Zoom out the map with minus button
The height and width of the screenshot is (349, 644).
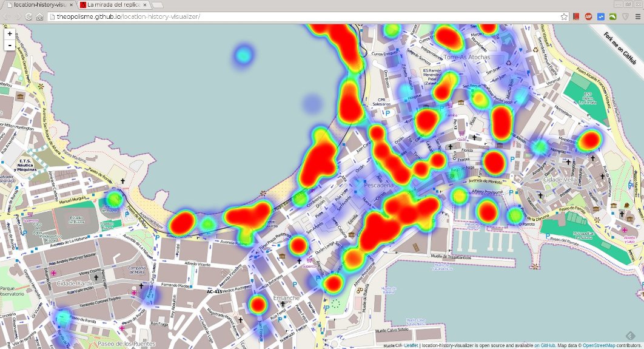point(10,45)
